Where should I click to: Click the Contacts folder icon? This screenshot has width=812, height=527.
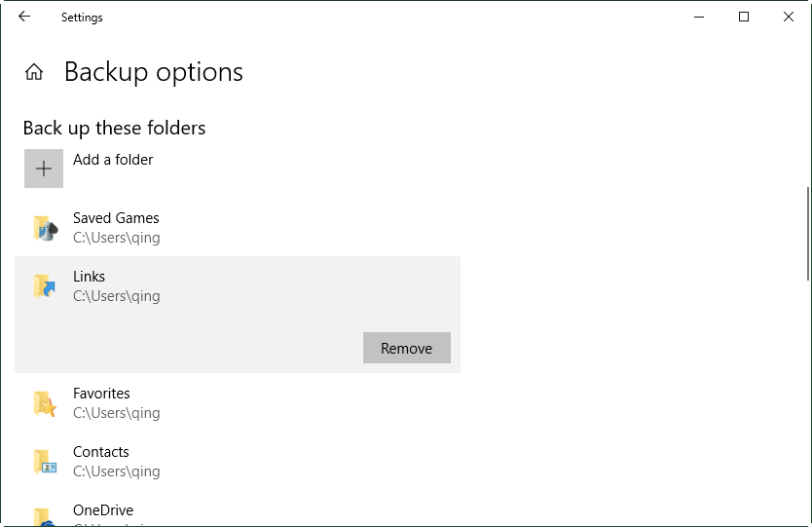coord(44,462)
